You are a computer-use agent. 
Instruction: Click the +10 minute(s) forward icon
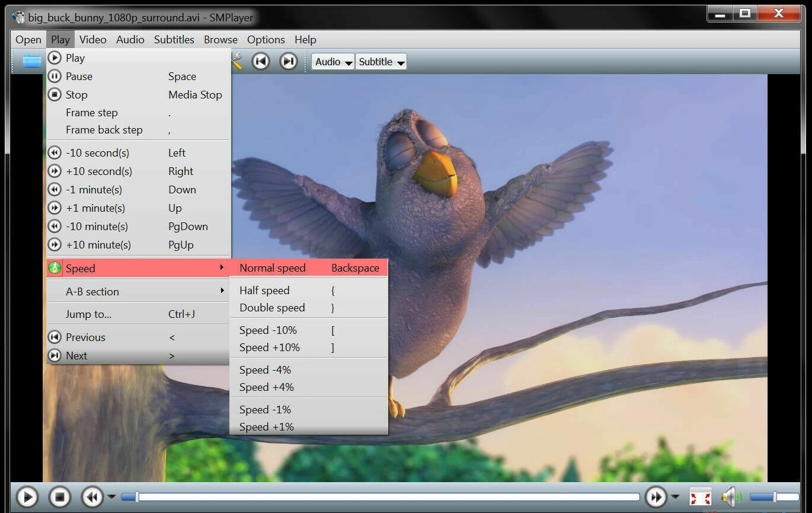(55, 244)
